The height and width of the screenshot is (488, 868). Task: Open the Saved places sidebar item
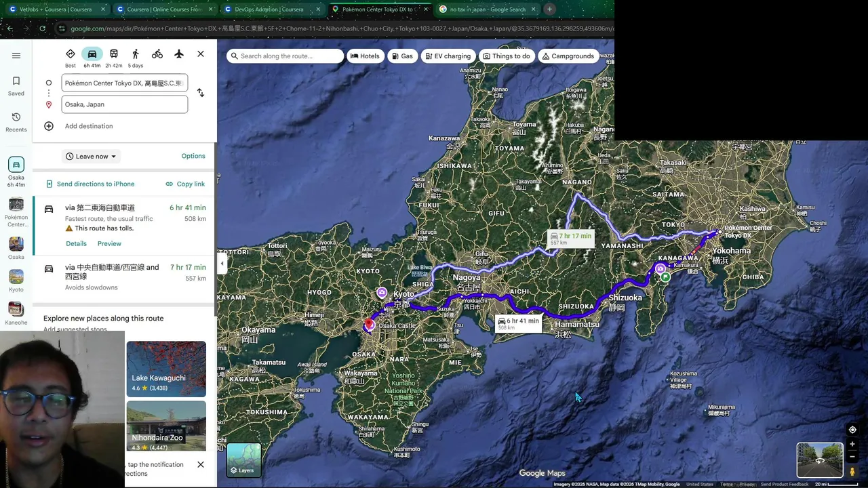coord(16,86)
